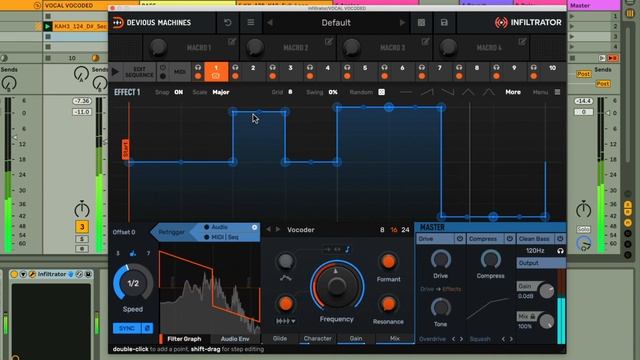Click the EDIT SEQUENCE button
This screenshot has width=640, height=360.
click(x=139, y=72)
